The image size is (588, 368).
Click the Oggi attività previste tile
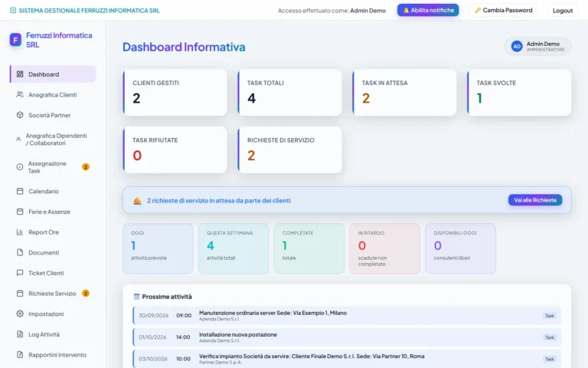tap(158, 248)
